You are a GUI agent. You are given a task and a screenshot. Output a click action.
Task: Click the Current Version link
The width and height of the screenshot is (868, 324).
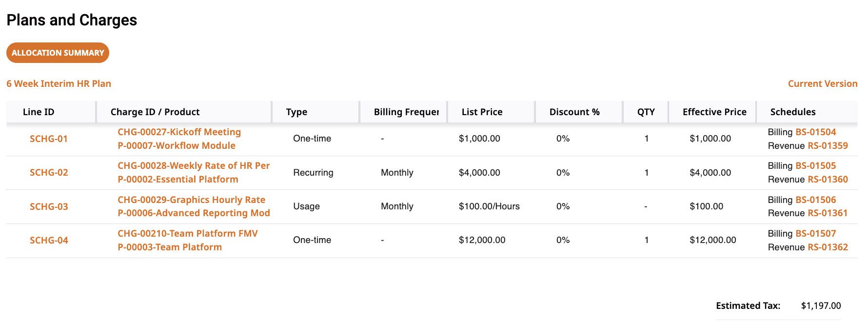tap(823, 83)
